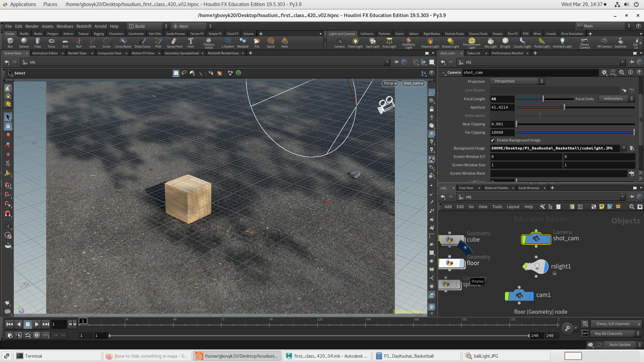Select the L-System shelf tool
This screenshot has width=644, height=362.
click(228, 43)
